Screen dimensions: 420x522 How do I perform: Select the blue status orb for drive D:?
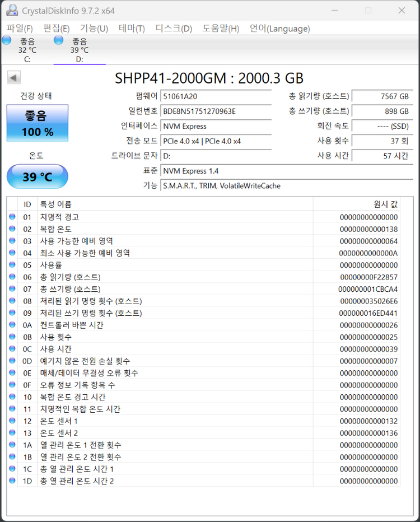pos(59,40)
